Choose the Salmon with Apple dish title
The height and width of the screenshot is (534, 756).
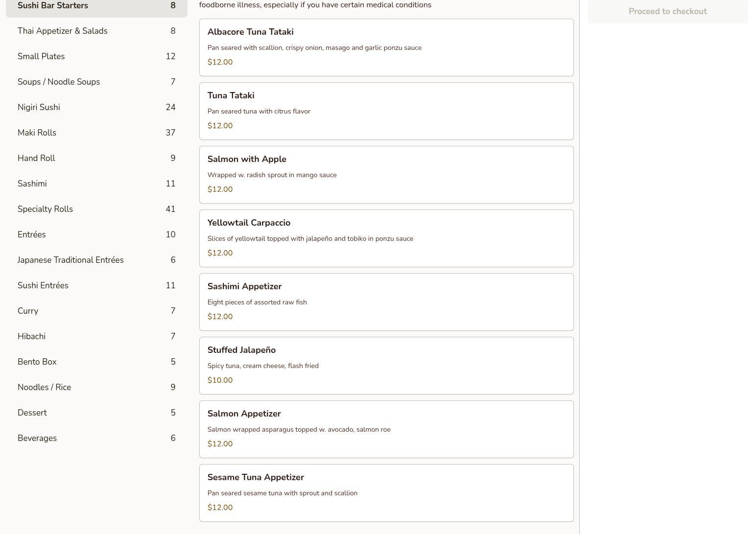pos(247,159)
